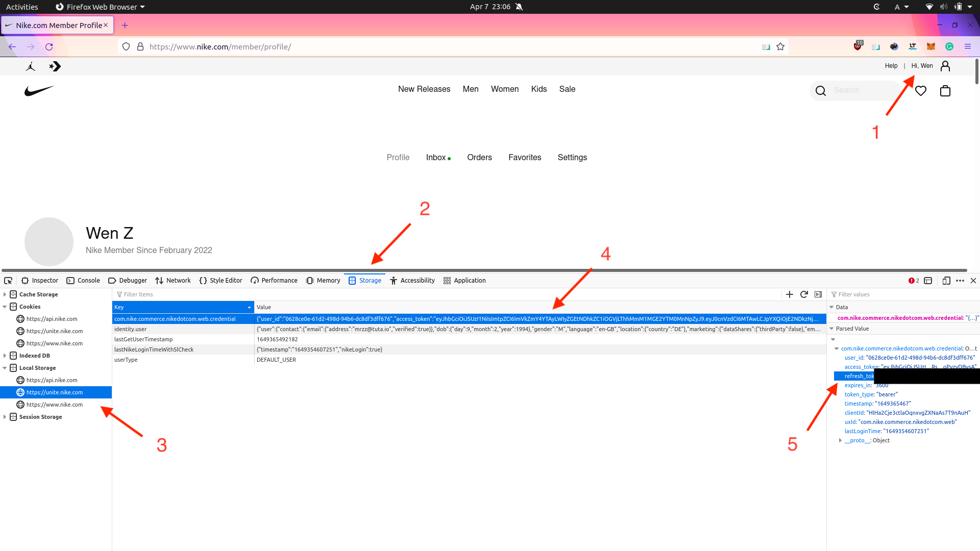Activate the element picker in devtools
Screen dimensions: 980x551
(x=8, y=281)
